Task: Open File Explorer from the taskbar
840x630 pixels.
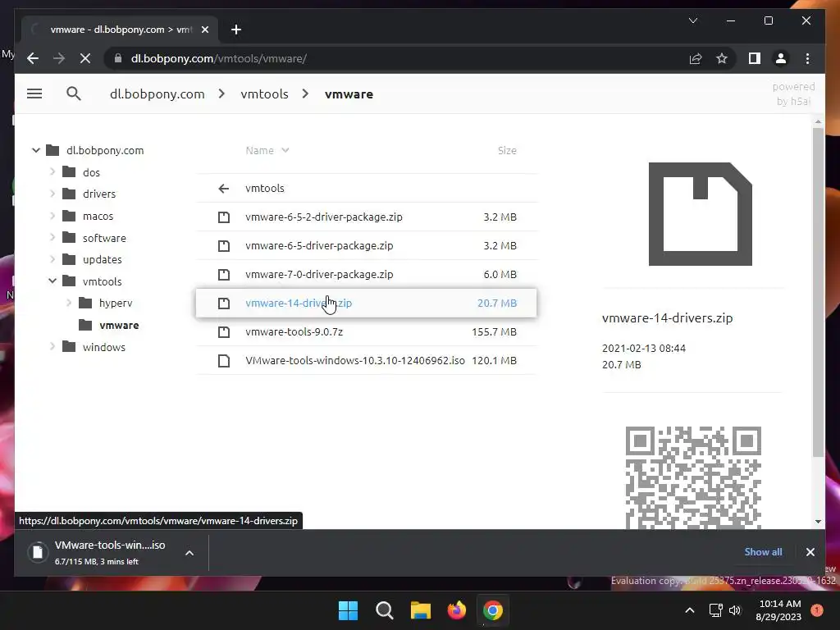Action: coord(421,610)
